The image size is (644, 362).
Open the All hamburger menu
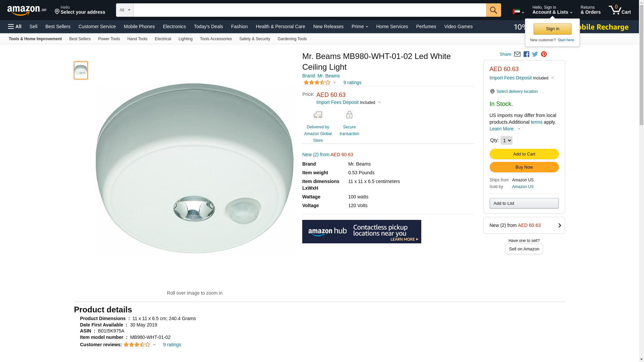click(15, 26)
